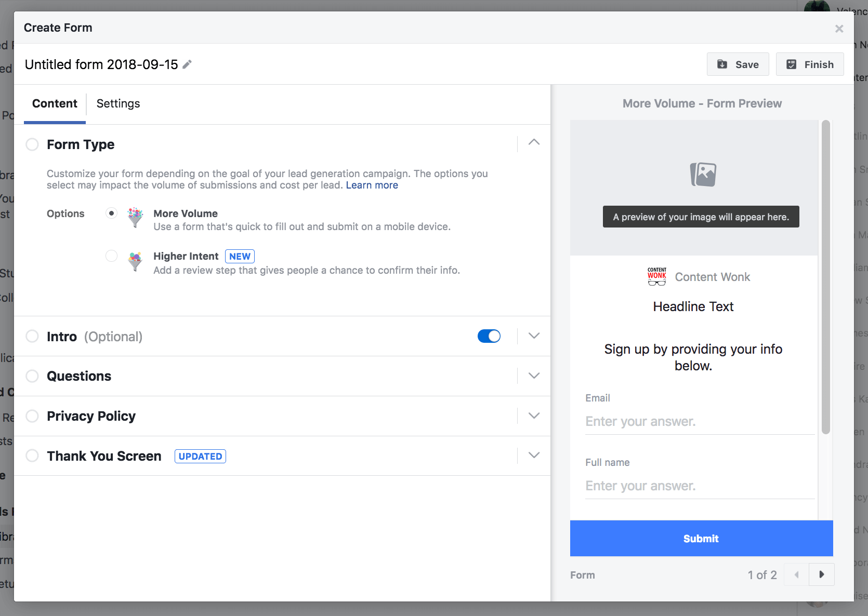Finish the form
This screenshot has height=616, width=868.
809,64
